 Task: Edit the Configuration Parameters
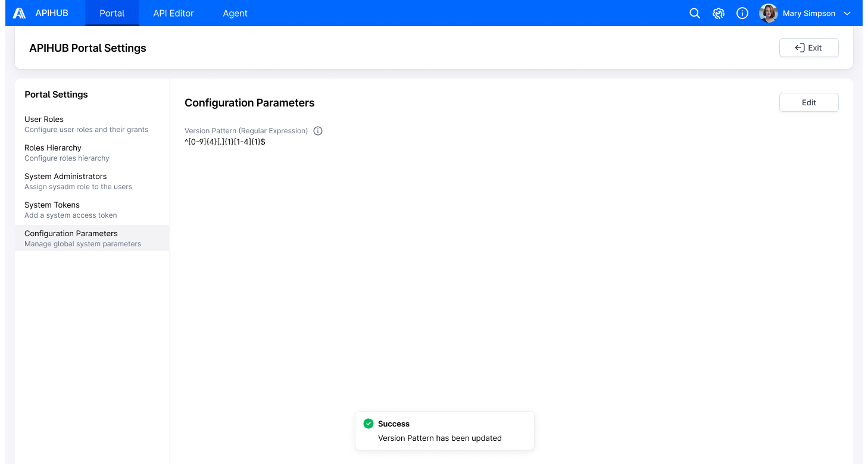point(808,102)
